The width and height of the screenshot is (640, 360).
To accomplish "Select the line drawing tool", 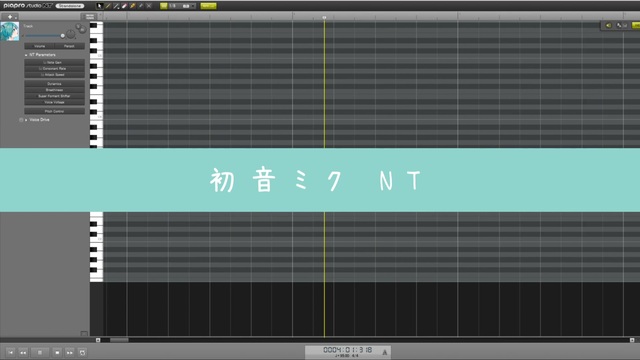I will pyautogui.click(x=116, y=6).
